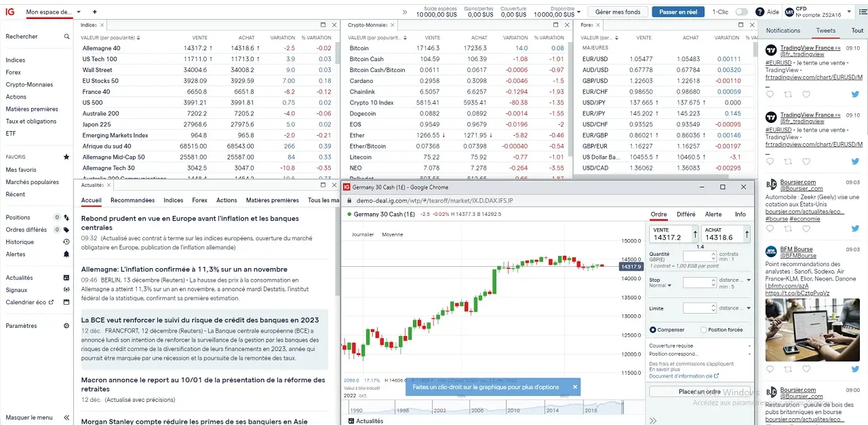Open the Stop Normal type dropdown
The image size is (868, 425).
[670, 286]
